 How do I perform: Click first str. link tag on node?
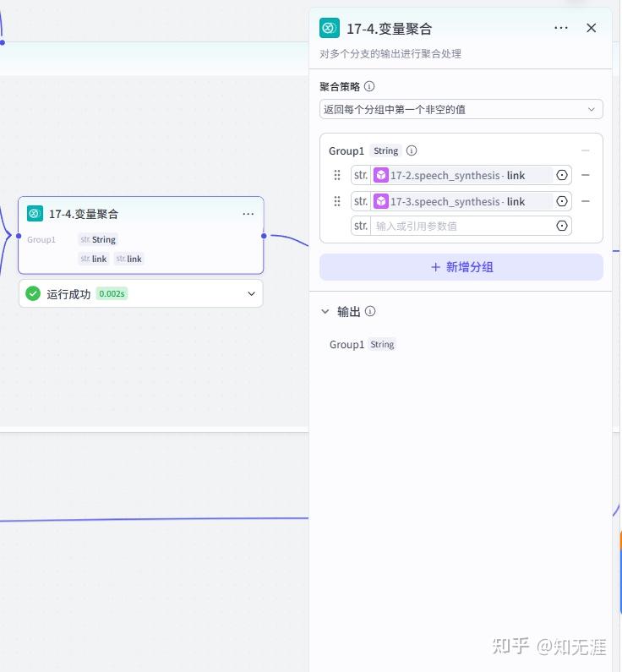94,259
